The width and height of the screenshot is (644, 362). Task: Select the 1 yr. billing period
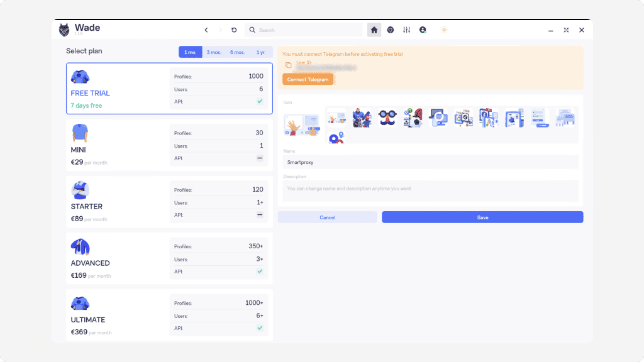(x=261, y=52)
